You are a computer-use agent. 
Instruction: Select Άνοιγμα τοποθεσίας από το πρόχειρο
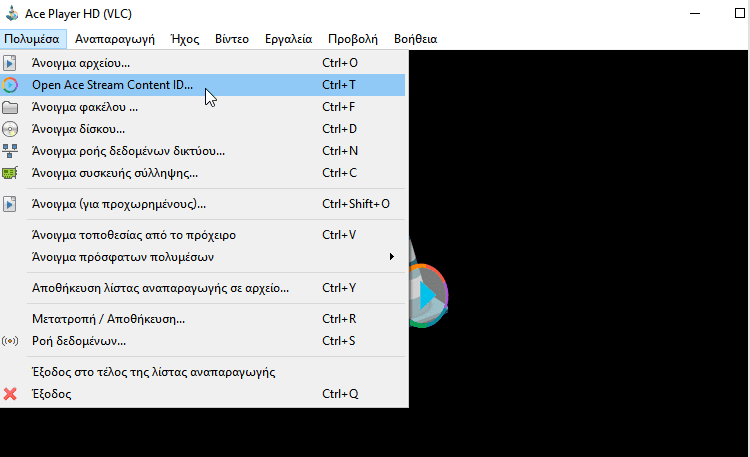(x=203, y=235)
